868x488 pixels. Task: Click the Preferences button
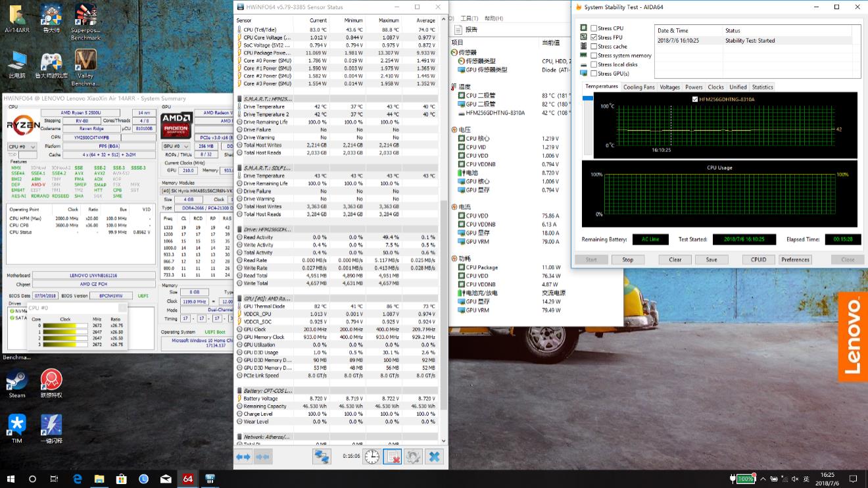(795, 260)
